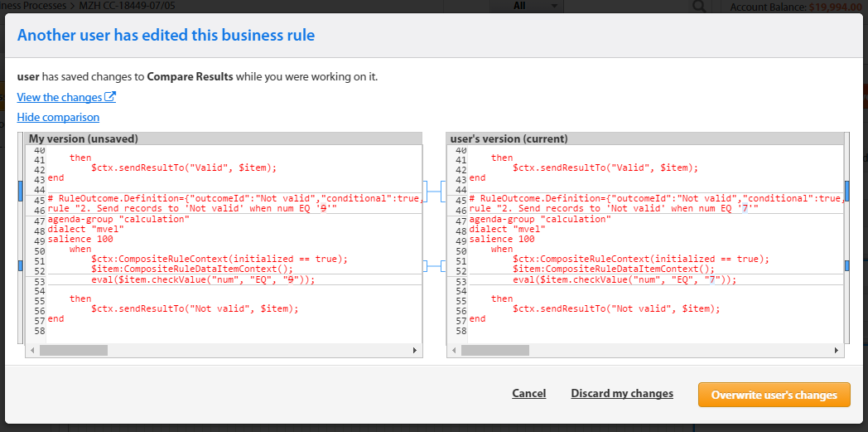Click Overwrite user's changes button
868x432 pixels.
tap(774, 395)
